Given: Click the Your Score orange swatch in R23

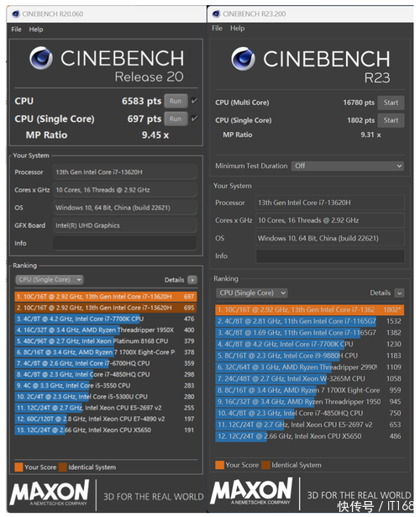Looking at the screenshot, I should point(219,465).
